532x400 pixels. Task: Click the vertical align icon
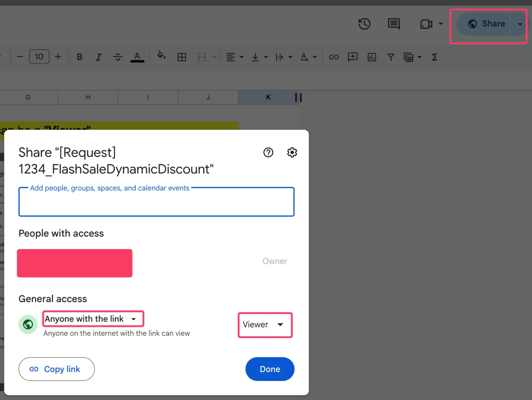[x=255, y=57]
